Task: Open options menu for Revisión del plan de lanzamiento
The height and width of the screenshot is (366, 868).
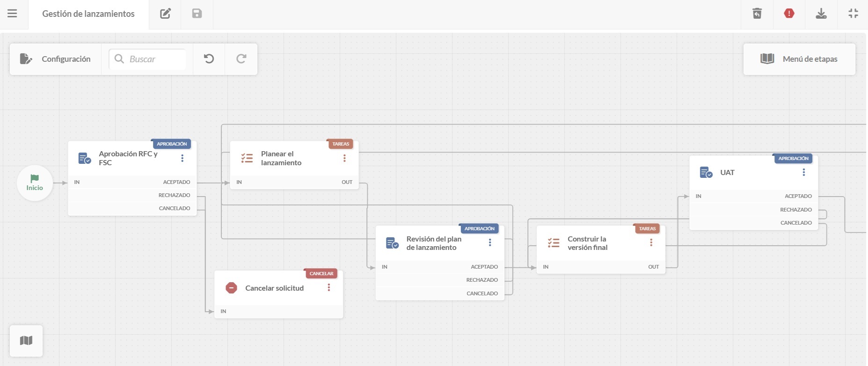Action: click(490, 242)
